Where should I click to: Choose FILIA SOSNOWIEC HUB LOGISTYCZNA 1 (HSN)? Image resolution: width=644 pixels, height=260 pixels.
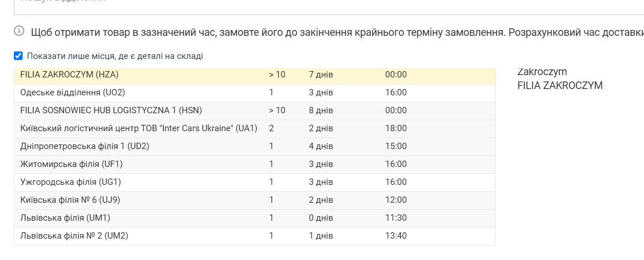[x=111, y=110]
